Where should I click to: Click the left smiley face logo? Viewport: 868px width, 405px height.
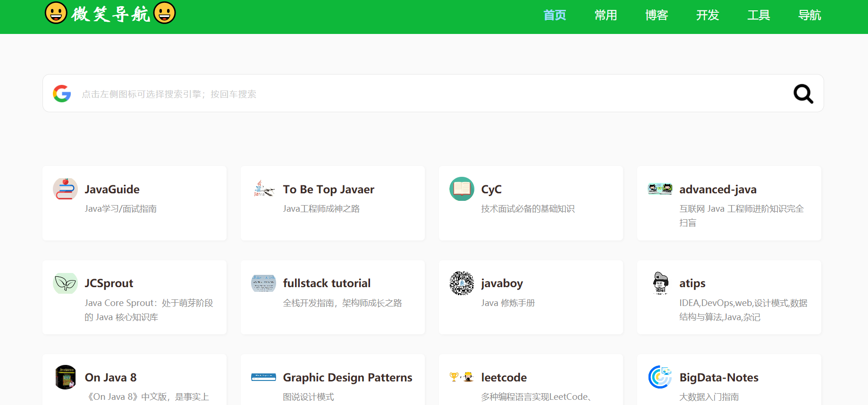coord(56,13)
